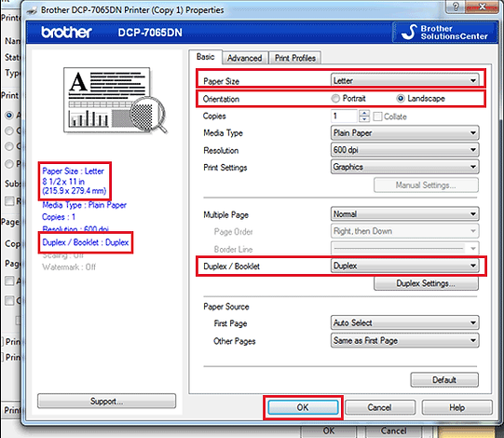The image size is (504, 438).
Task: Click the Copies number field
Action: [345, 116]
